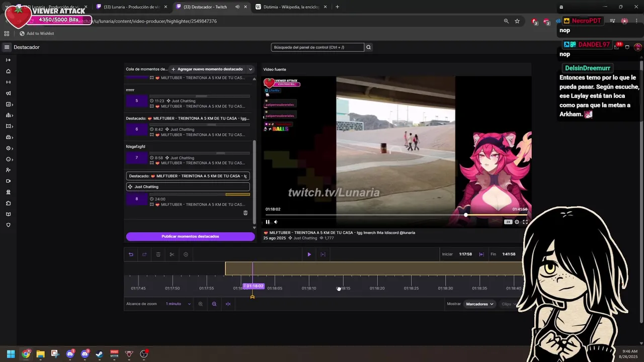The height and width of the screenshot is (362, 644).
Task: Open the Chrome apps grid icon
Action: pyautogui.click(x=7, y=34)
